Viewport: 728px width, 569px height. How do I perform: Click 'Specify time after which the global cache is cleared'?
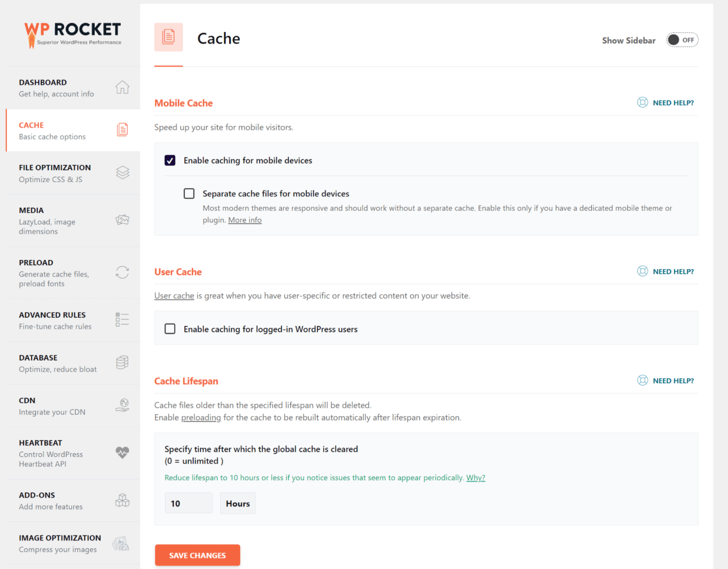point(261,449)
